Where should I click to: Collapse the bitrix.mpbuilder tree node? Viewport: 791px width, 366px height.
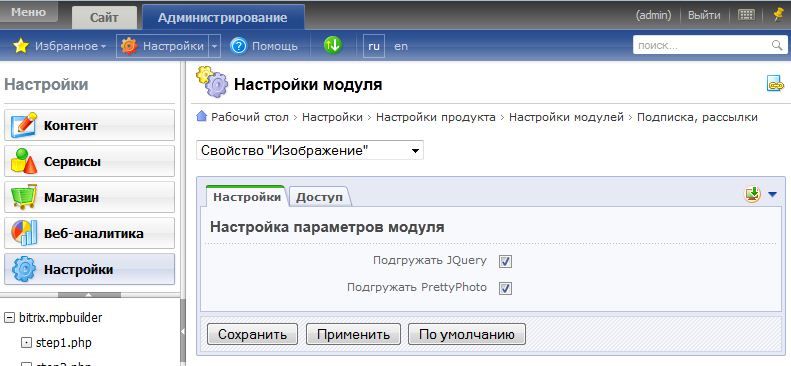tap(9, 318)
